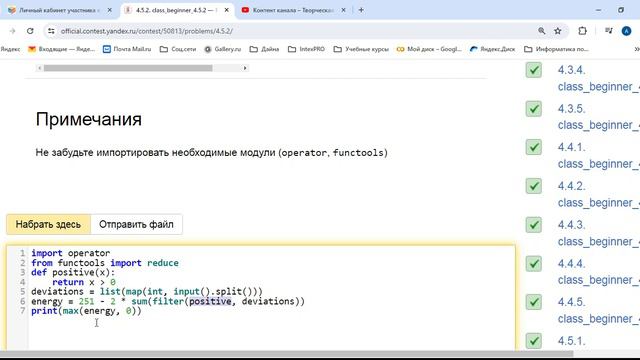The height and width of the screenshot is (360, 640).
Task: Click the bottom page horizontal scrollbar
Action: pos(287,354)
